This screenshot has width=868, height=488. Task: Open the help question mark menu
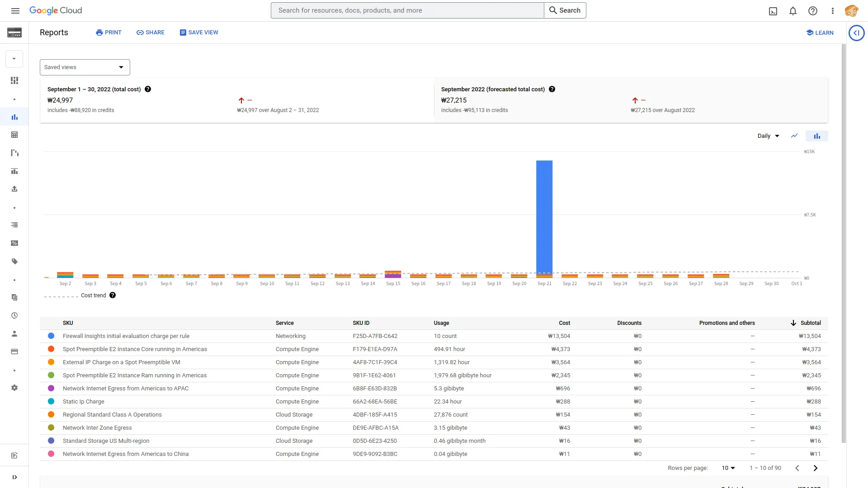813,11
